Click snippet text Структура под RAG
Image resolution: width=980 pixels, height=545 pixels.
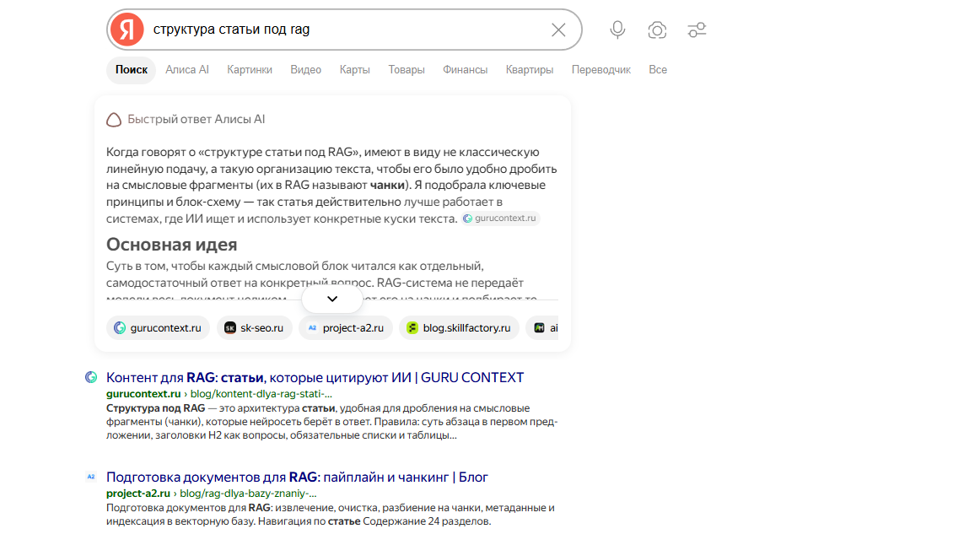(x=156, y=408)
